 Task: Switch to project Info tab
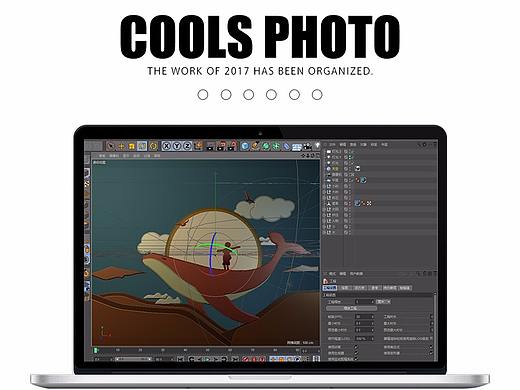(x=345, y=288)
